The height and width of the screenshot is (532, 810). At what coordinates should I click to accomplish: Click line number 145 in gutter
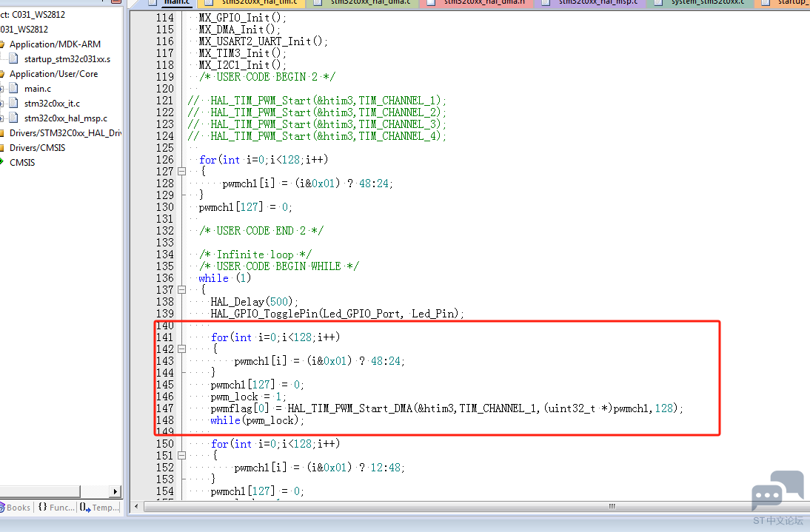(x=165, y=385)
